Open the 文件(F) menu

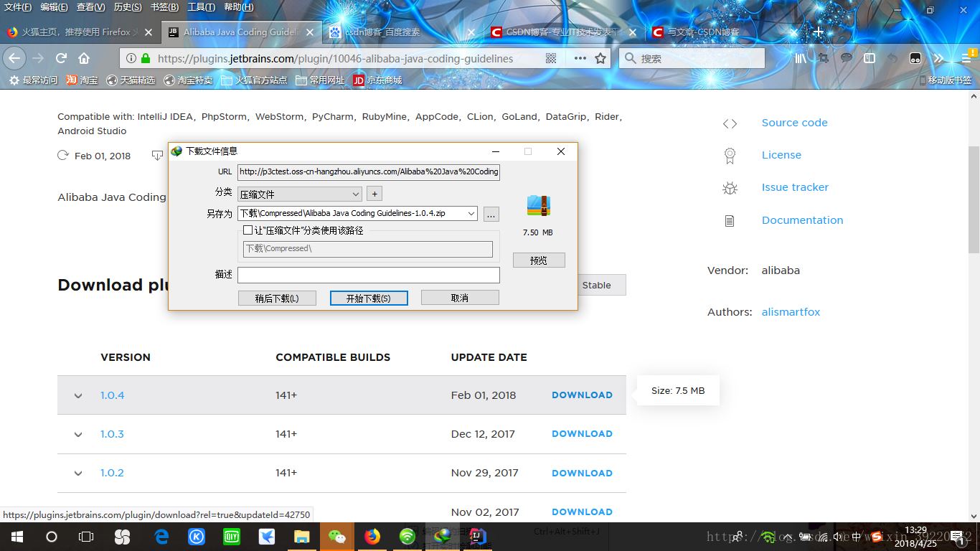tap(18, 7)
